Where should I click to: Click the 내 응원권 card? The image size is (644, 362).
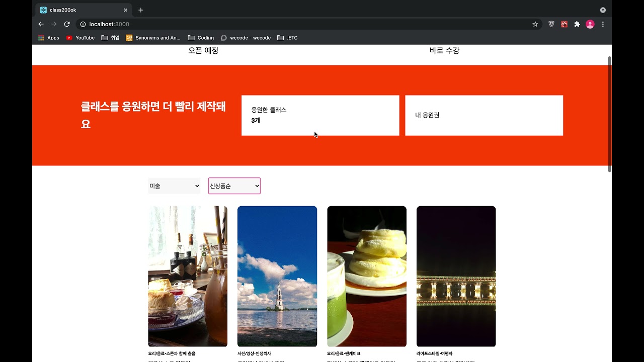[x=484, y=115]
